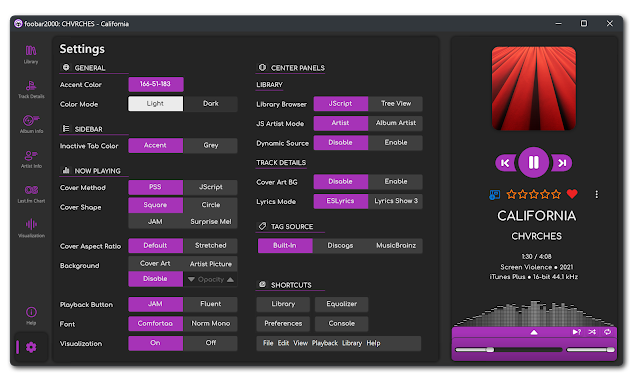The width and height of the screenshot is (639, 392).
Task: Click the Preferences shortcut button
Action: [x=283, y=324]
